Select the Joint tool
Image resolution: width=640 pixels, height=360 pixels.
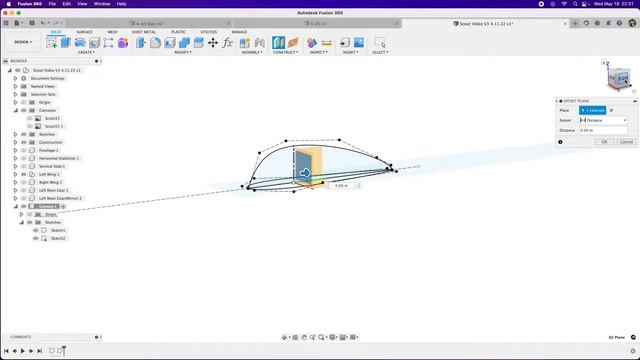pyautogui.click(x=260, y=42)
